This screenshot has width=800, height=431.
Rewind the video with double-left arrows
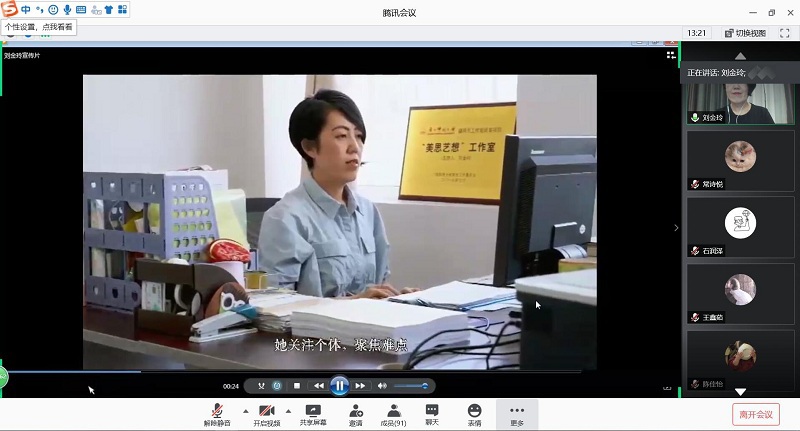tap(319, 386)
